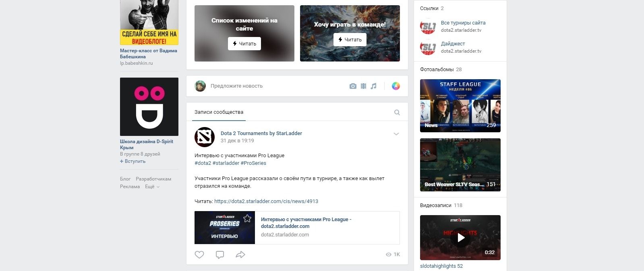
Task: Expand the post options chevron menu
Action: coord(396,134)
